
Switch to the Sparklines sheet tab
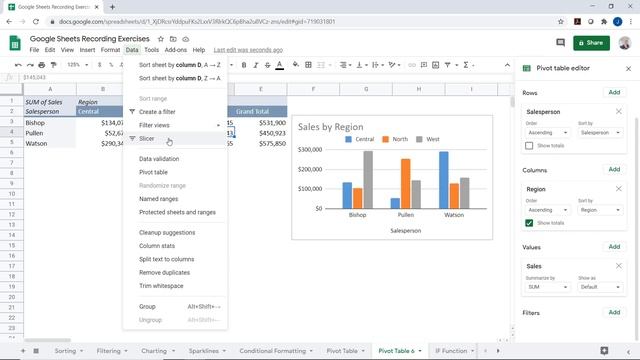(207, 351)
